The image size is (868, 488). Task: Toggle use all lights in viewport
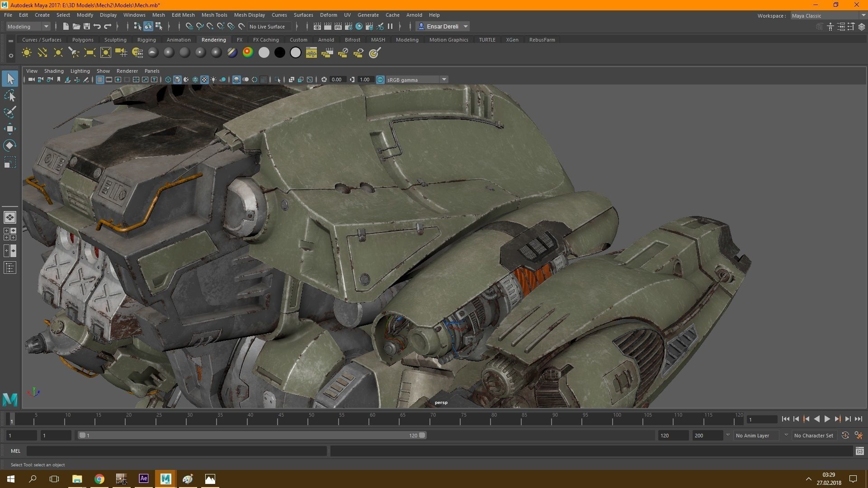(x=213, y=80)
